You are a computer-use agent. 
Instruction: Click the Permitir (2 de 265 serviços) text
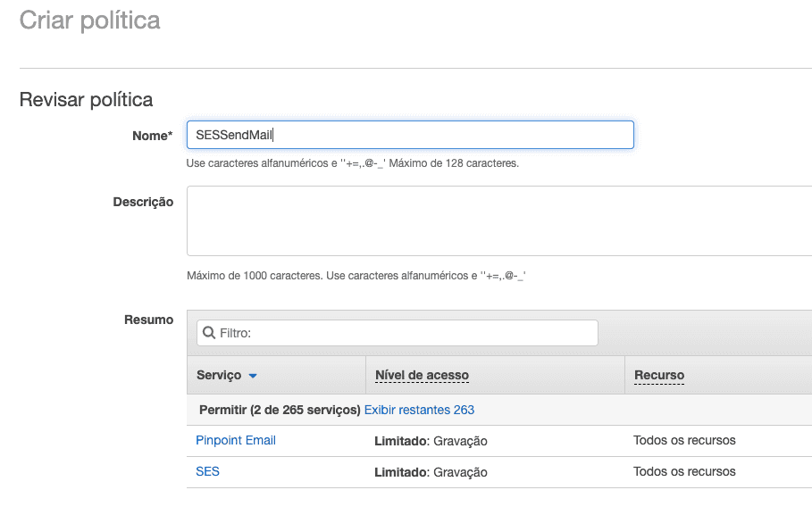pyautogui.click(x=280, y=410)
